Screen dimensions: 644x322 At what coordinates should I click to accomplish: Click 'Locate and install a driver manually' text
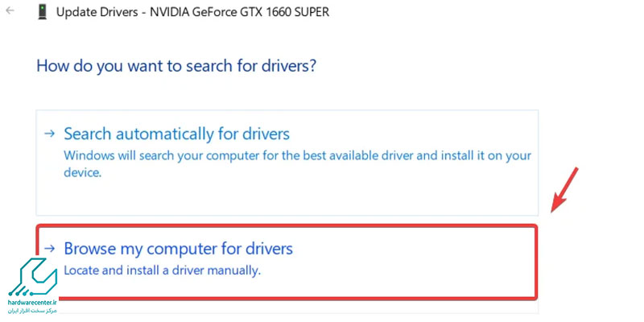point(163,271)
